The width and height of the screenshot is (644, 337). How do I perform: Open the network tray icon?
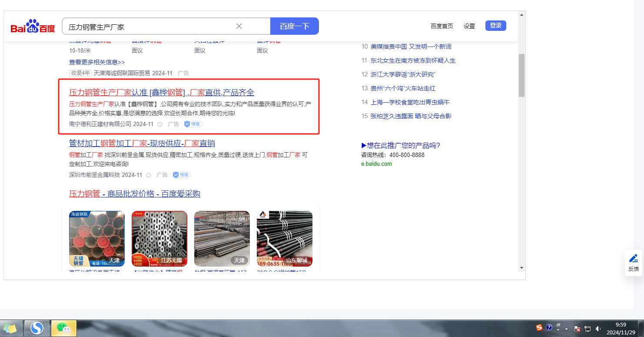[x=588, y=329]
